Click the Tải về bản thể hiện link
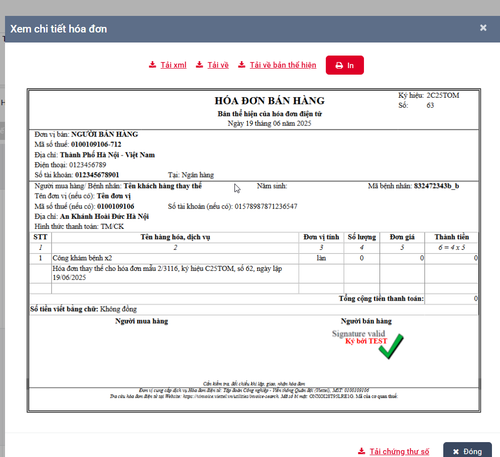This screenshot has height=457, width=500. tap(283, 65)
